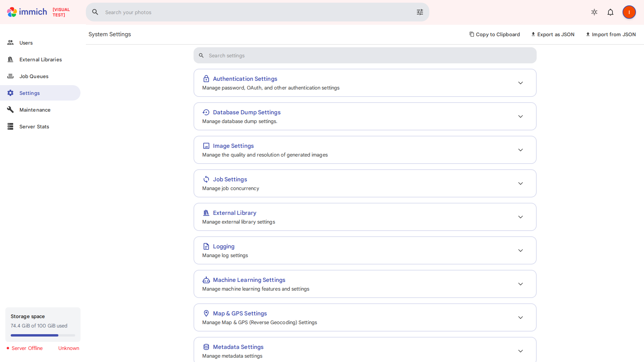The image size is (644, 362).
Task: Click the Database Dump restore icon
Action: pyautogui.click(x=206, y=112)
